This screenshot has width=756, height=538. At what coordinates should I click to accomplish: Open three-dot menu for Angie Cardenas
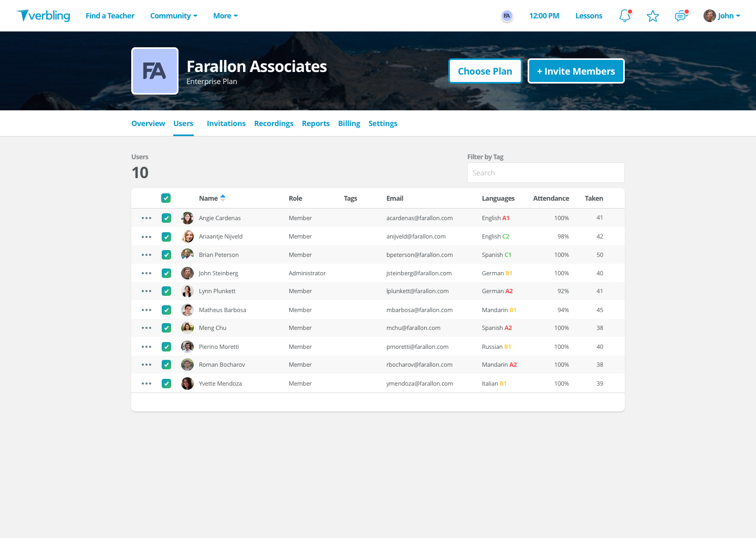tap(146, 218)
